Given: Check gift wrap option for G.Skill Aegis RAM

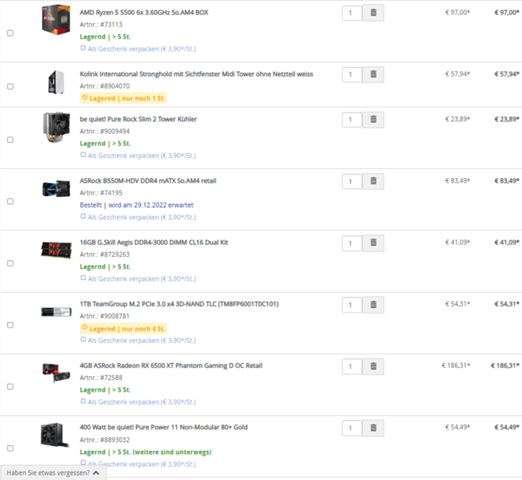Looking at the screenshot, I should 83,278.
